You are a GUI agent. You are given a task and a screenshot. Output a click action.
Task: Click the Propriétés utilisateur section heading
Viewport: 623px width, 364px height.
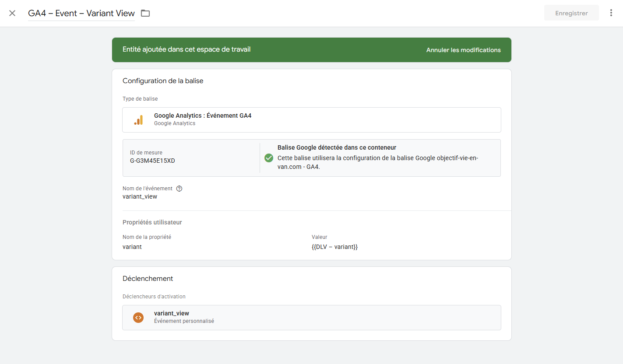[x=152, y=222]
